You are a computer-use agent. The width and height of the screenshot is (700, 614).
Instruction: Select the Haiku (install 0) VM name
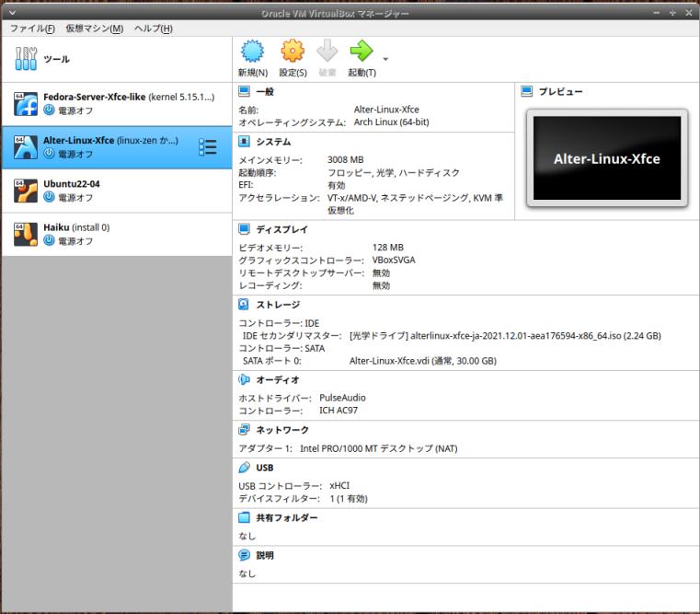coord(76,227)
